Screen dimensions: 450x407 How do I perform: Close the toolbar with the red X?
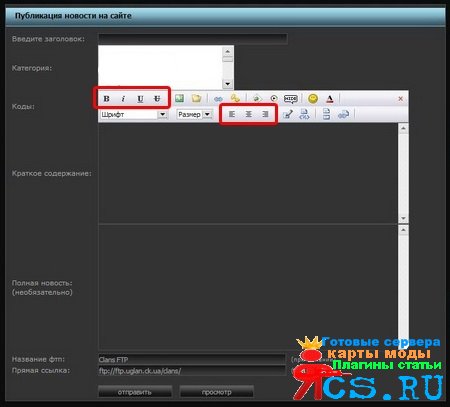401,99
